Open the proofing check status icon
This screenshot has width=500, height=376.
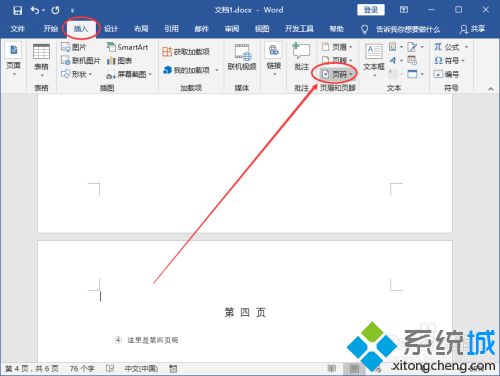110,369
